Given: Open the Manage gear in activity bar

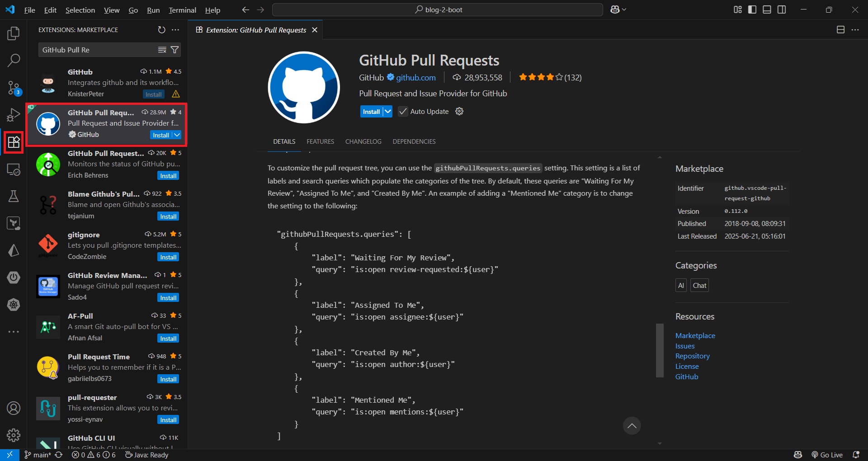Looking at the screenshot, I should pyautogui.click(x=14, y=435).
